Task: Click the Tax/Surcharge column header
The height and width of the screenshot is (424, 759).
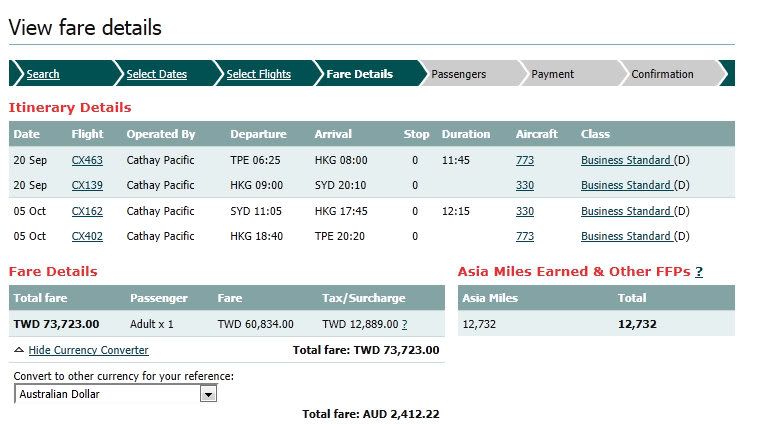Action: coord(364,298)
